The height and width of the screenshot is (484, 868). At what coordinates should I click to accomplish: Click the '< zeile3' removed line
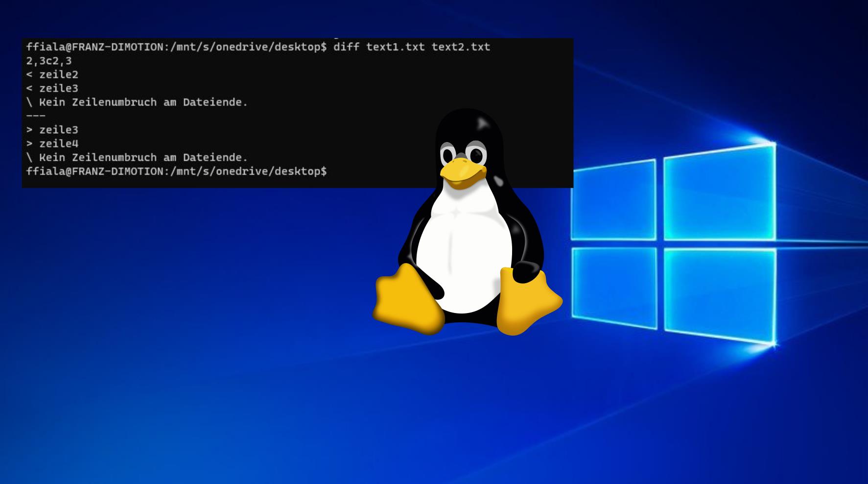(x=52, y=89)
